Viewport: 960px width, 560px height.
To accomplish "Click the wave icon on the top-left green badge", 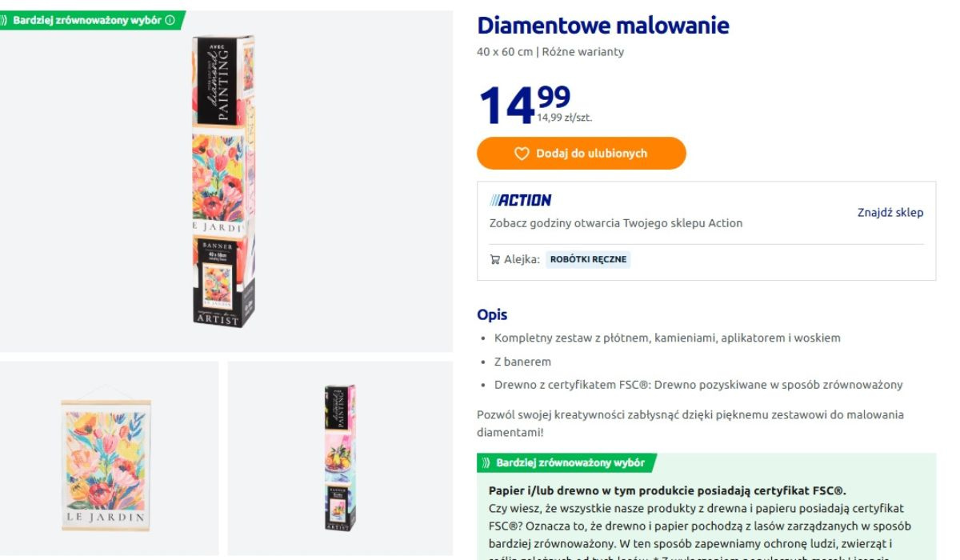I will click(5, 20).
